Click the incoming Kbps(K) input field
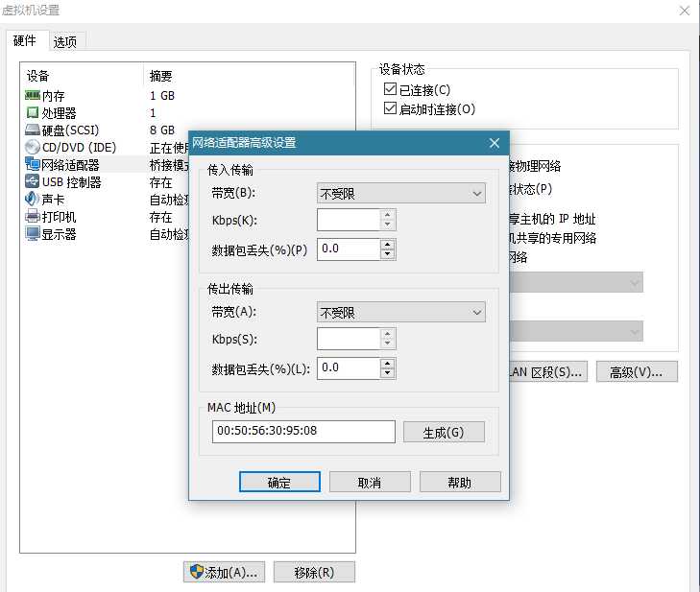The width and height of the screenshot is (700, 592). pos(349,220)
